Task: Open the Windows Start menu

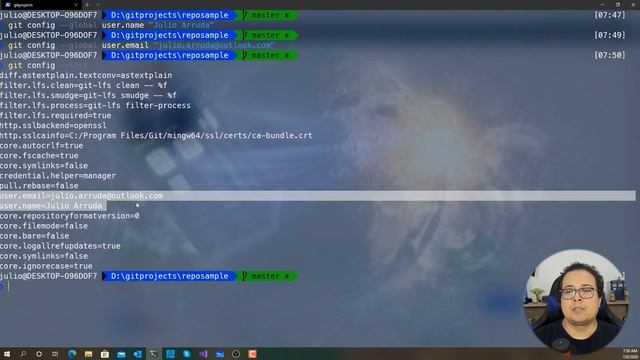Action: (7, 354)
